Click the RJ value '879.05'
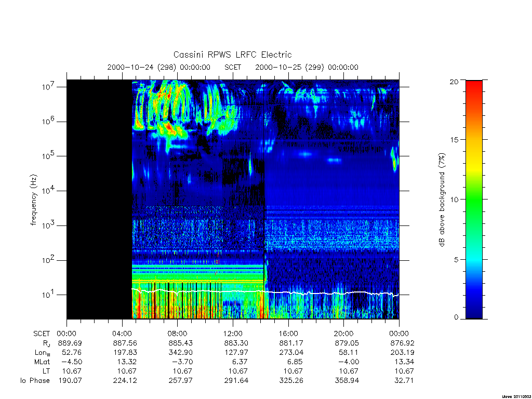Viewport: 532px width, 399px height. click(347, 343)
